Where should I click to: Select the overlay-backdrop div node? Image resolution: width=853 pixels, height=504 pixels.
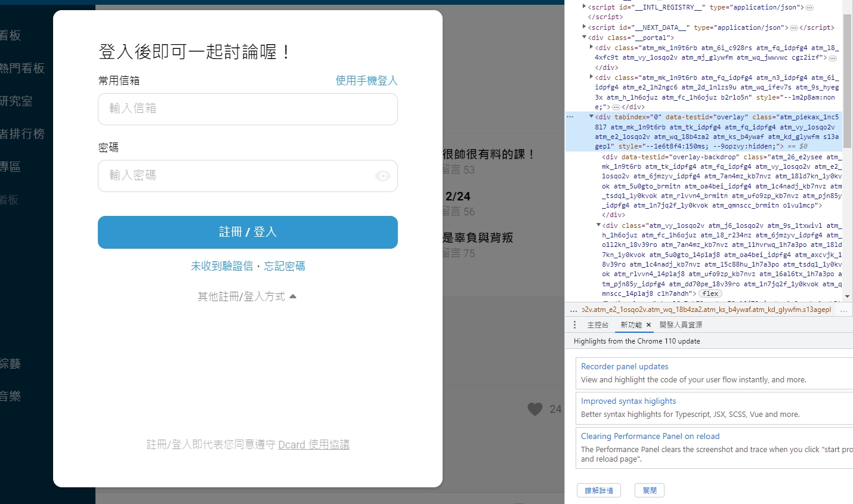(x=722, y=185)
